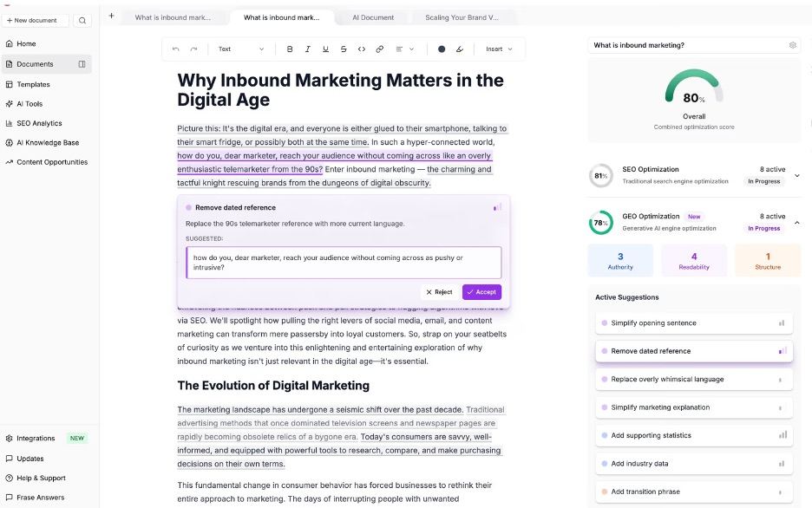The height and width of the screenshot is (508, 812).
Task: Toggle underline formatting
Action: (325, 49)
